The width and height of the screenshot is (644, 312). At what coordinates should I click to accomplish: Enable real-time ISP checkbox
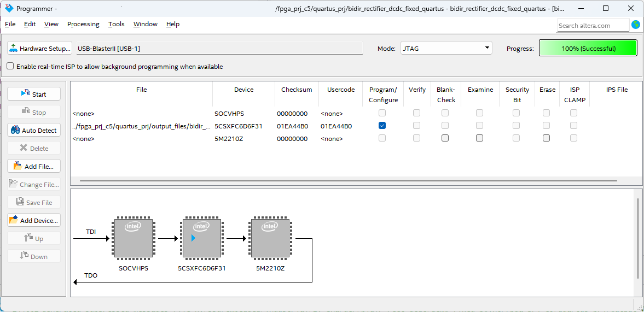click(x=10, y=66)
